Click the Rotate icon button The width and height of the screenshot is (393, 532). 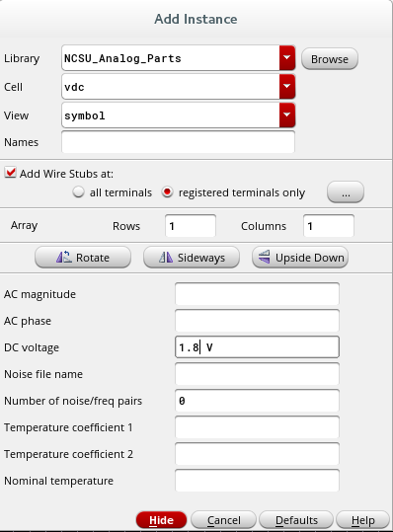pyautogui.click(x=83, y=258)
